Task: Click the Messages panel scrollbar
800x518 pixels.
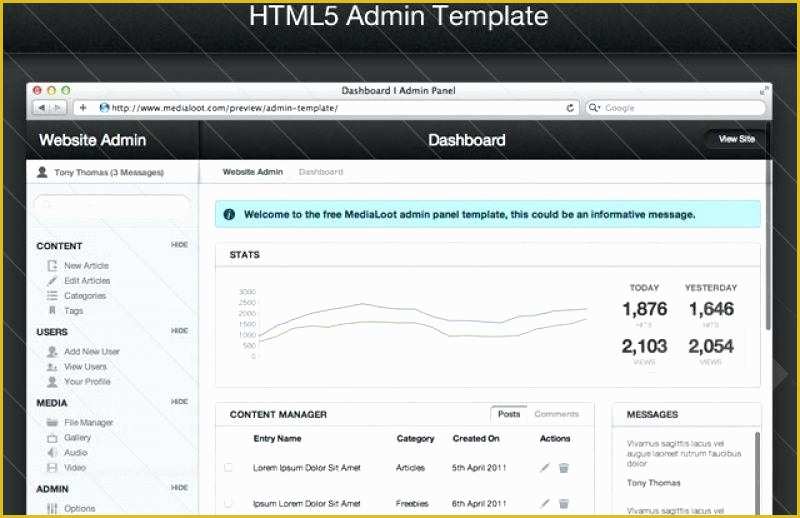Action: point(757,474)
